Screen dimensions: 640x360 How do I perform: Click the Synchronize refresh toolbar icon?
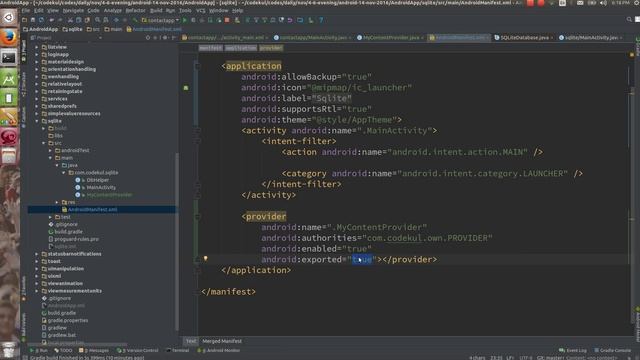click(41, 20)
